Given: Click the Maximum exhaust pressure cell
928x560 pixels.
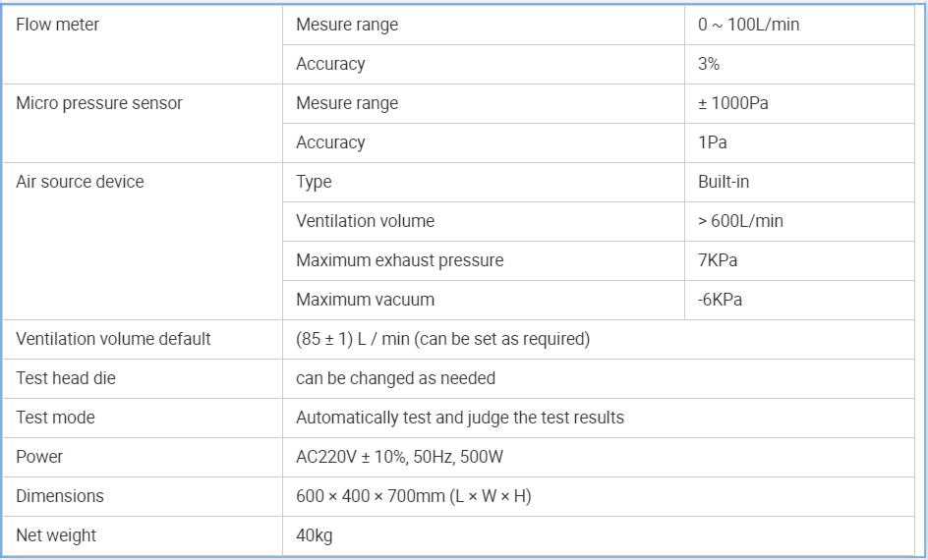Looking at the screenshot, I should click(399, 260).
